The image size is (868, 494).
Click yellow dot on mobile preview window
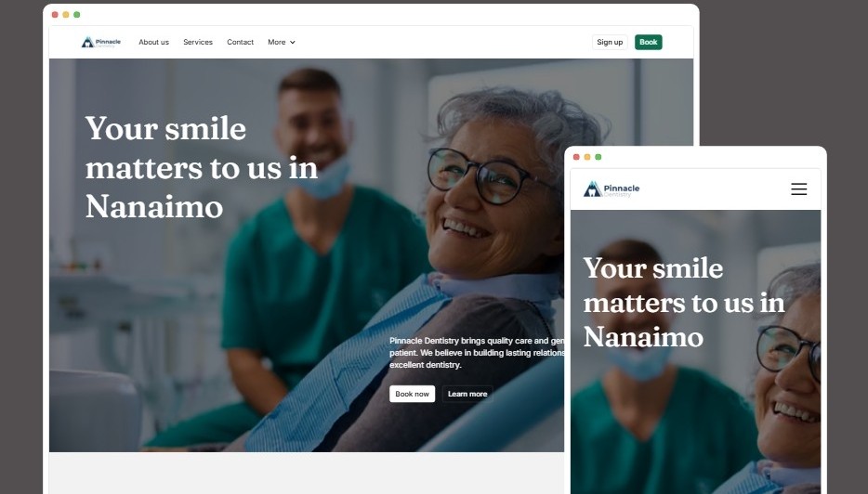pyautogui.click(x=587, y=157)
